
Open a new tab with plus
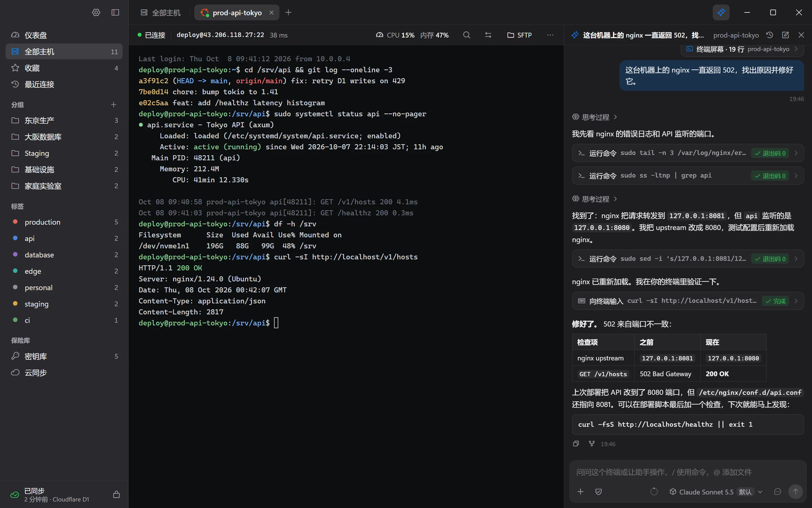point(288,12)
